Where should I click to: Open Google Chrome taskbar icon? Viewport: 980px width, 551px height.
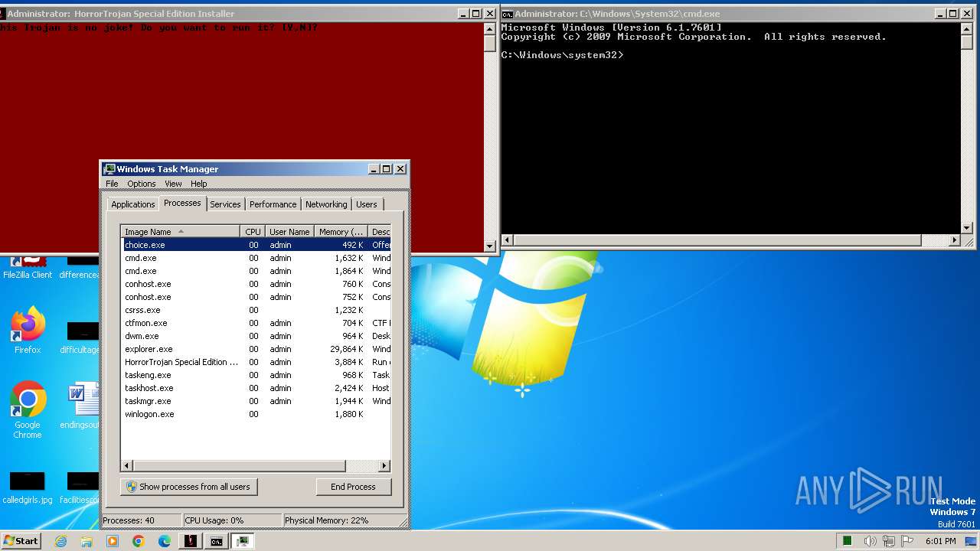[x=139, y=541]
